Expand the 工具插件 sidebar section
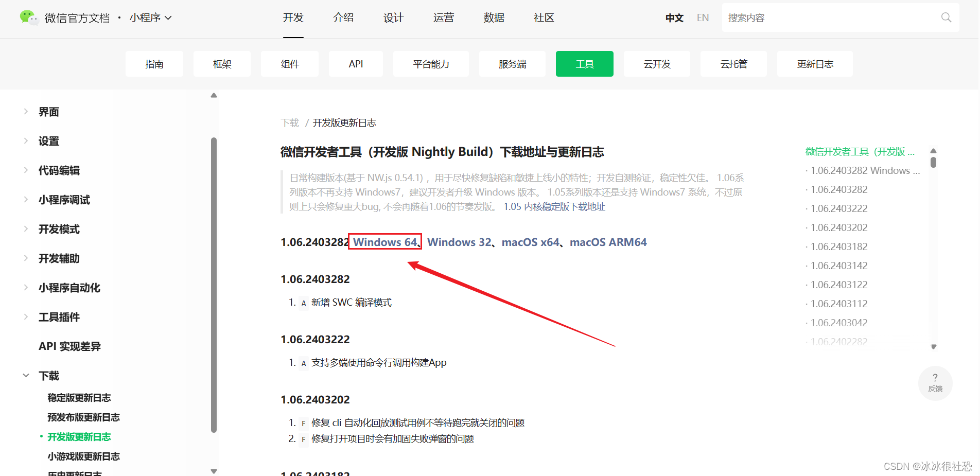Viewport: 980px width, 476px height. coord(59,317)
